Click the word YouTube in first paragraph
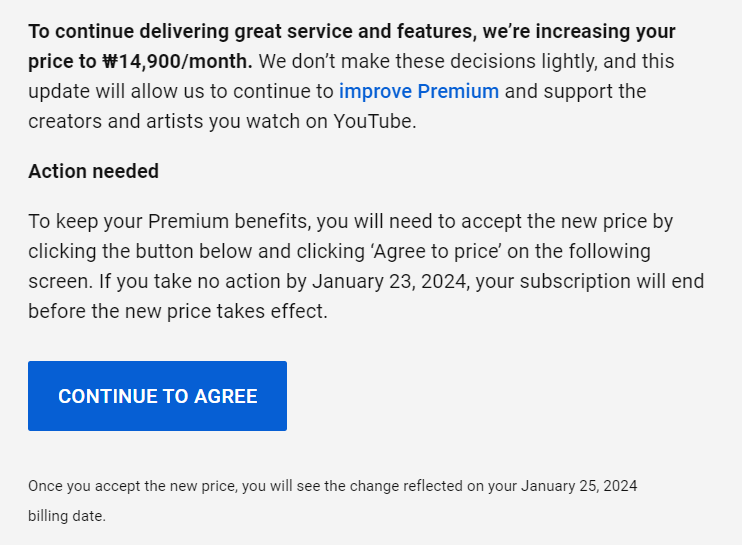This screenshot has height=545, width=742. [x=374, y=122]
